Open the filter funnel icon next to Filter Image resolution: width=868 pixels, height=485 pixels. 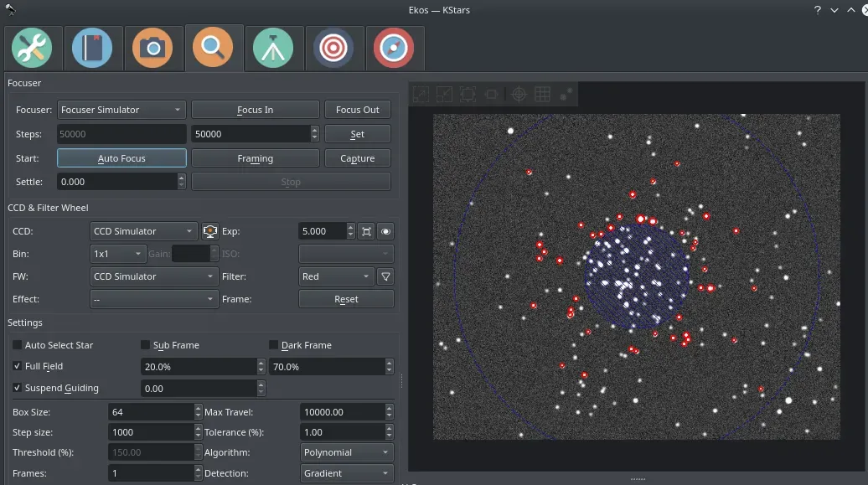(x=385, y=276)
